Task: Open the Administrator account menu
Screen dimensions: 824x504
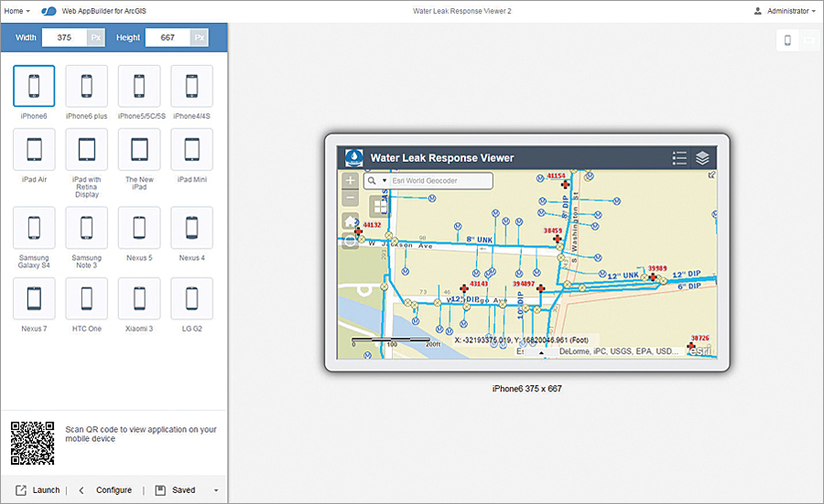Action: 785,11
